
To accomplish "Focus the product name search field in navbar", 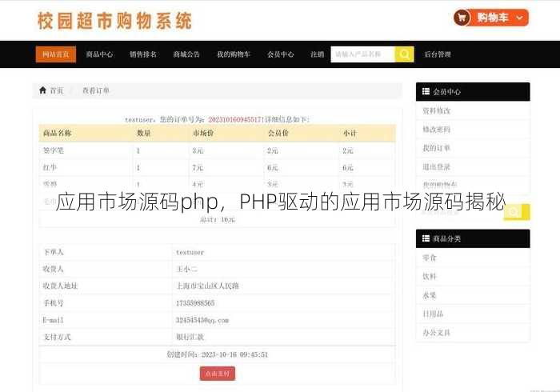I will 363,54.
